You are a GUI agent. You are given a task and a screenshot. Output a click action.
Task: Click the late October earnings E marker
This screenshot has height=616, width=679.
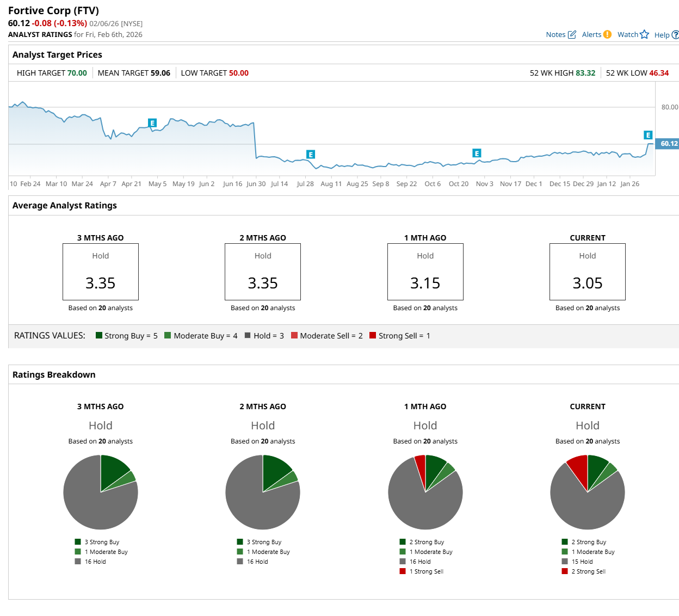(x=477, y=153)
